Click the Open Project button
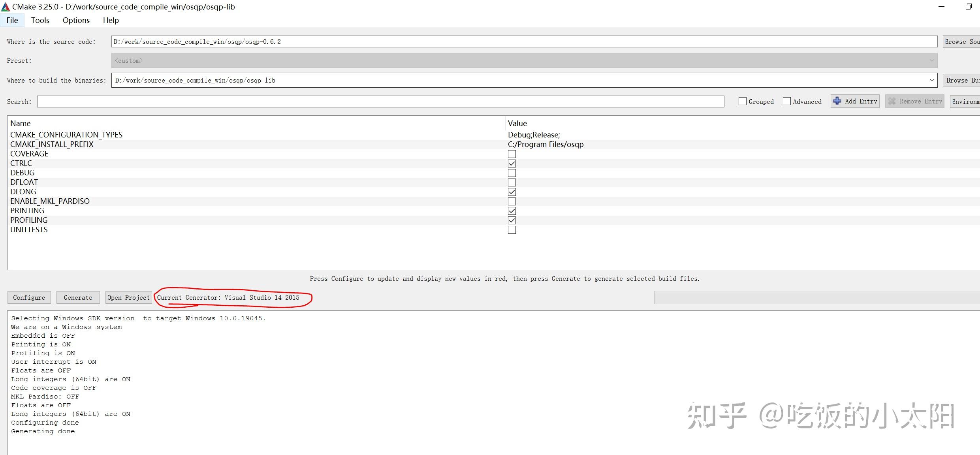Viewport: 980px width, 455px height. [129, 297]
